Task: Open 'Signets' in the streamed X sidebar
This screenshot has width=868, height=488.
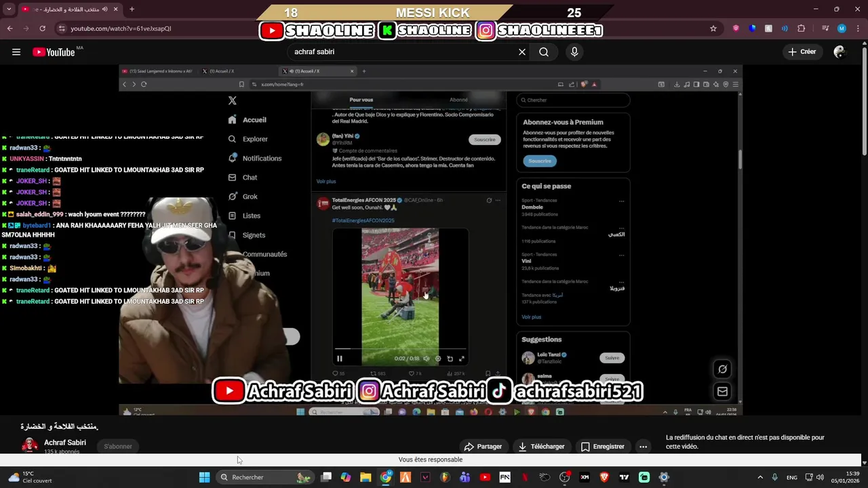Action: click(247, 235)
